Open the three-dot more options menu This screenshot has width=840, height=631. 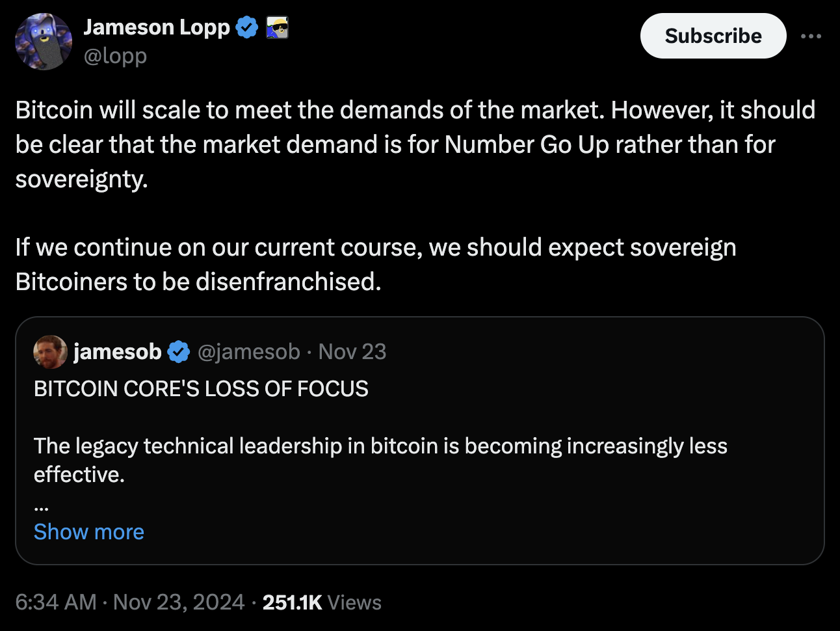coord(811,36)
